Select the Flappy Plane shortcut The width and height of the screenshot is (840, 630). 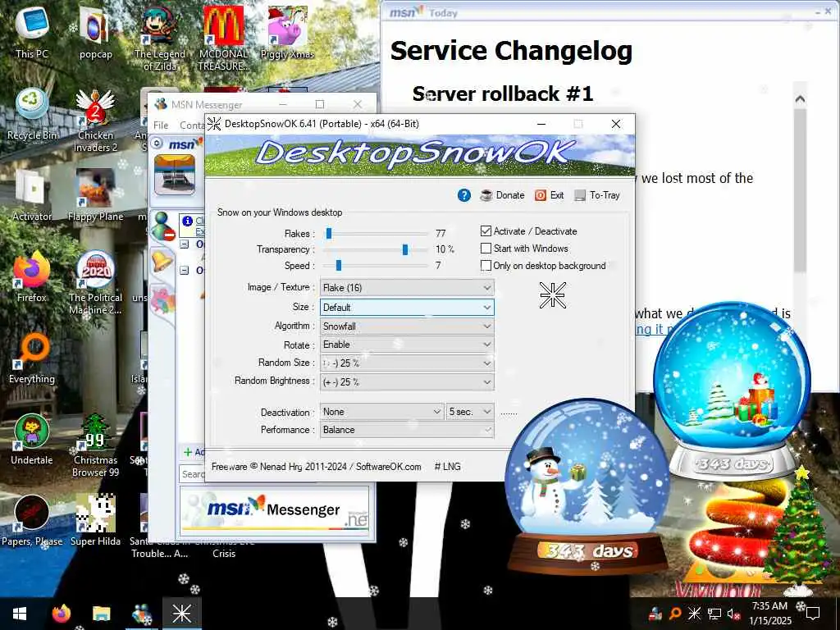click(x=95, y=195)
